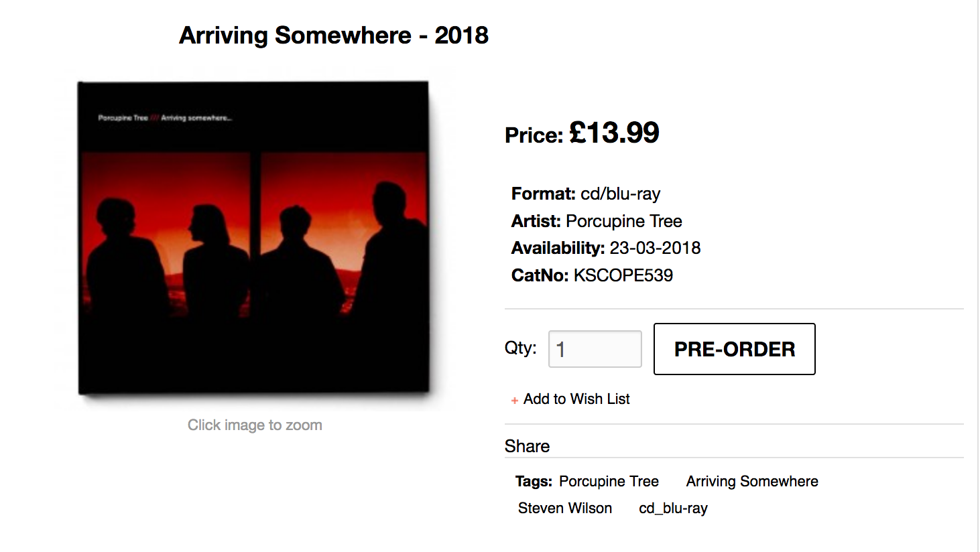This screenshot has height=552, width=980.
Task: Click the small plus icon beside Add to Wish List
Action: [515, 401]
